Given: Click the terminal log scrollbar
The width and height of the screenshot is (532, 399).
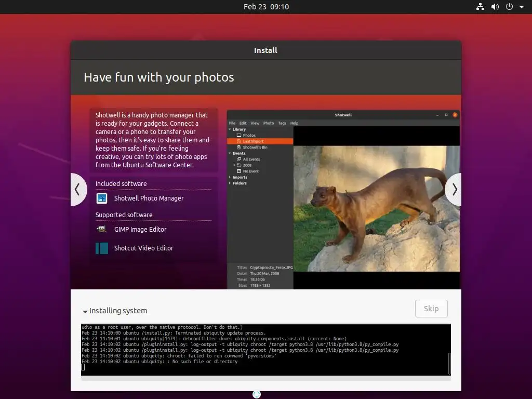Looking at the screenshot, I should coord(449,363).
